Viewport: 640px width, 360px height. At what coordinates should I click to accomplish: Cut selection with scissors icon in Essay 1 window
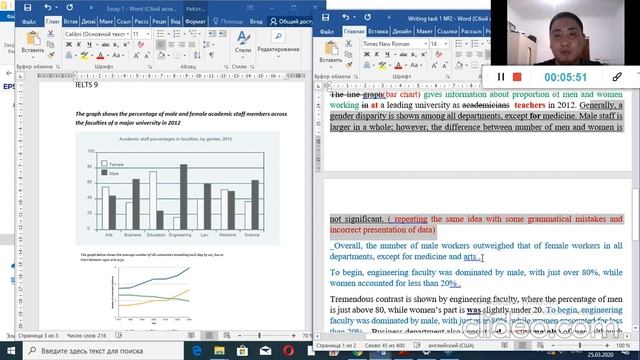[x=51, y=33]
